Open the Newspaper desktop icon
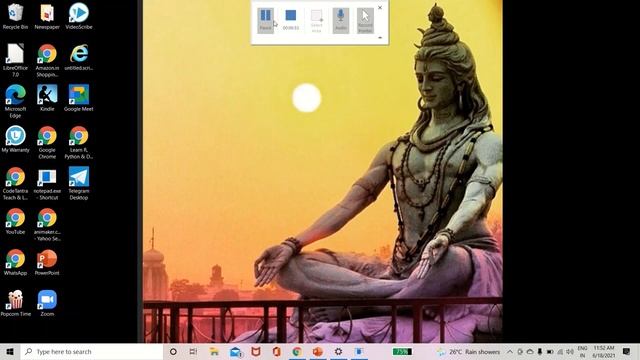This screenshot has width=640, height=360. pyautogui.click(x=47, y=16)
